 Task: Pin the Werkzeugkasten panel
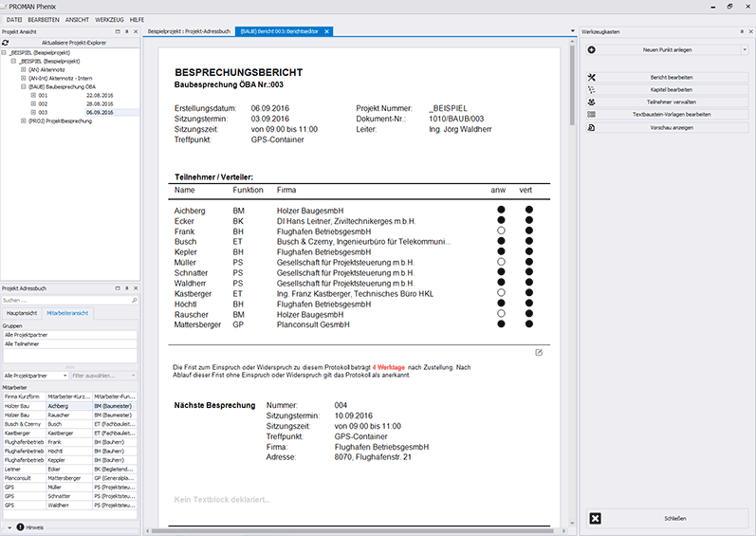click(x=742, y=32)
